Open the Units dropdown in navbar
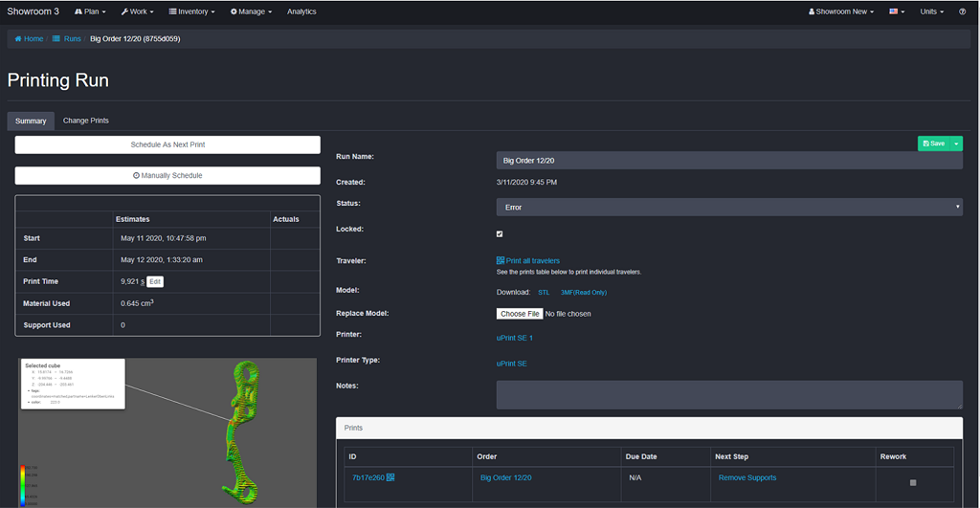This screenshot has height=508, width=980. 931,11
